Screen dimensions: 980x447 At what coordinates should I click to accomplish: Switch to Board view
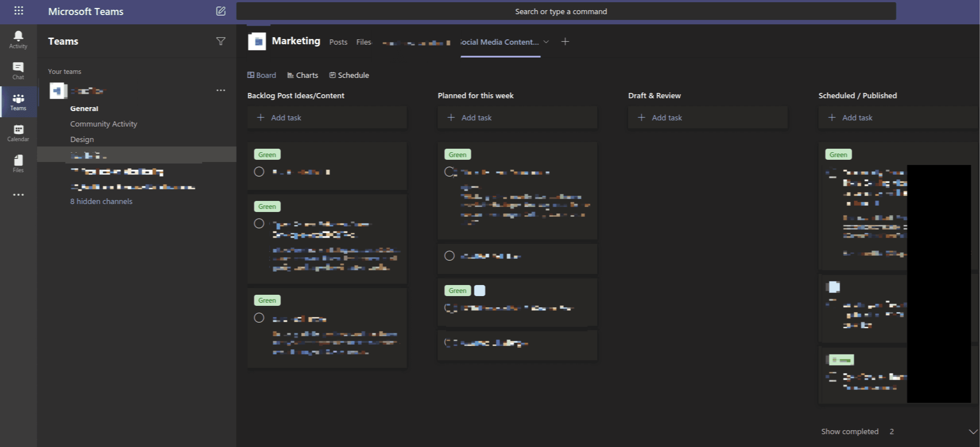(x=262, y=75)
